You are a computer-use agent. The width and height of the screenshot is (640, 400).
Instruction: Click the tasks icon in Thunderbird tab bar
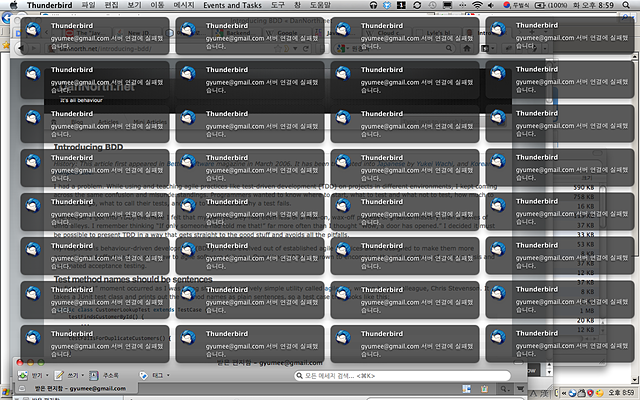[x=484, y=389]
